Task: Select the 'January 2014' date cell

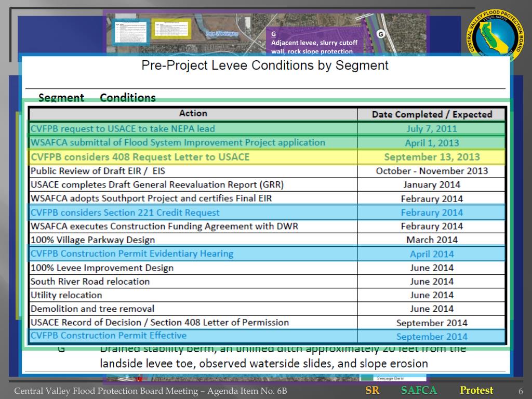Action: pos(432,184)
